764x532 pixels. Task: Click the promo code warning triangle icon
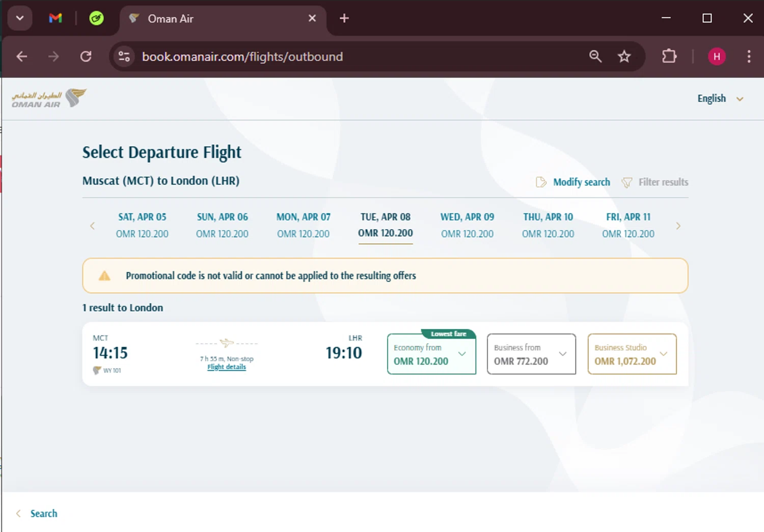104,276
